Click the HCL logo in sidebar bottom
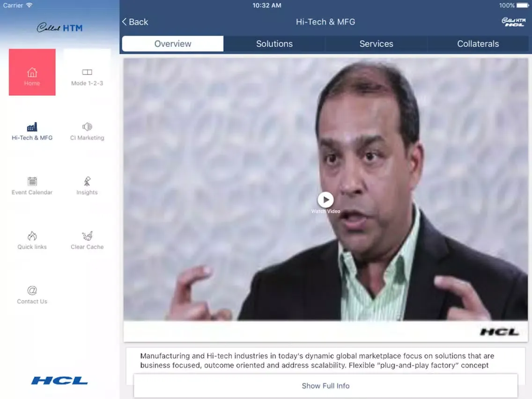This screenshot has height=399, width=532. tap(59, 380)
